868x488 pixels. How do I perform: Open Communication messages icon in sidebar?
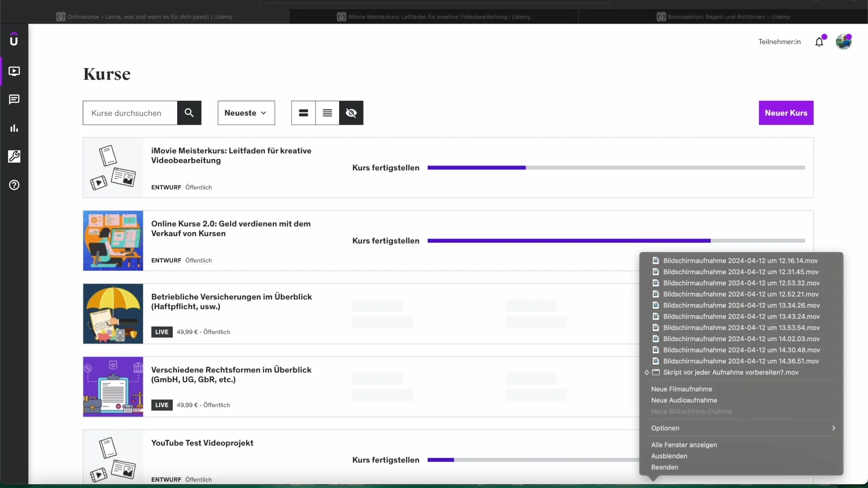point(14,99)
